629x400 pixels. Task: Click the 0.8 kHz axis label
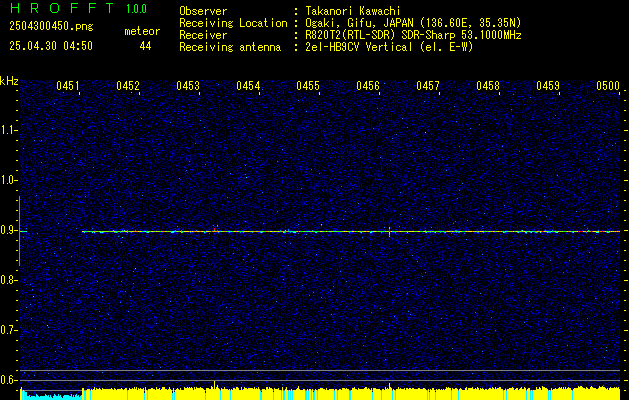[8, 280]
